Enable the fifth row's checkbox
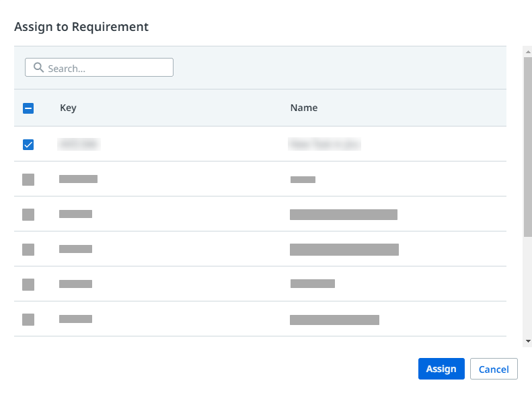Viewport: 532px width, 395px height. click(x=28, y=285)
